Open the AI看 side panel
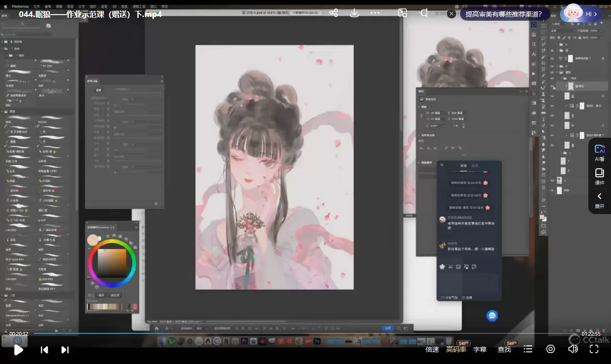 coord(600,153)
